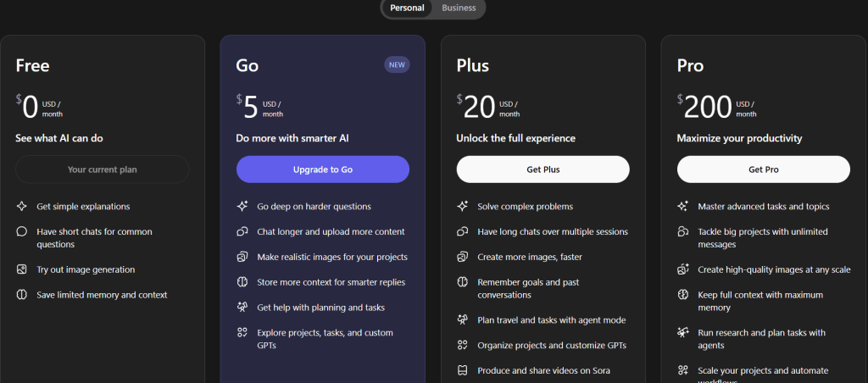Select the Personal plans toggle
This screenshot has width=868, height=383.
[407, 8]
